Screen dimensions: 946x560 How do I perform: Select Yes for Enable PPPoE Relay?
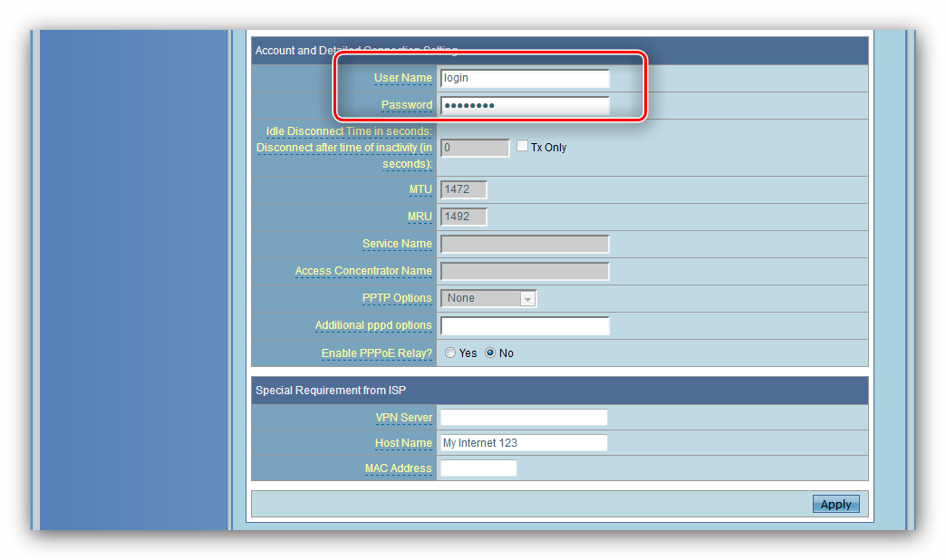coord(450,352)
